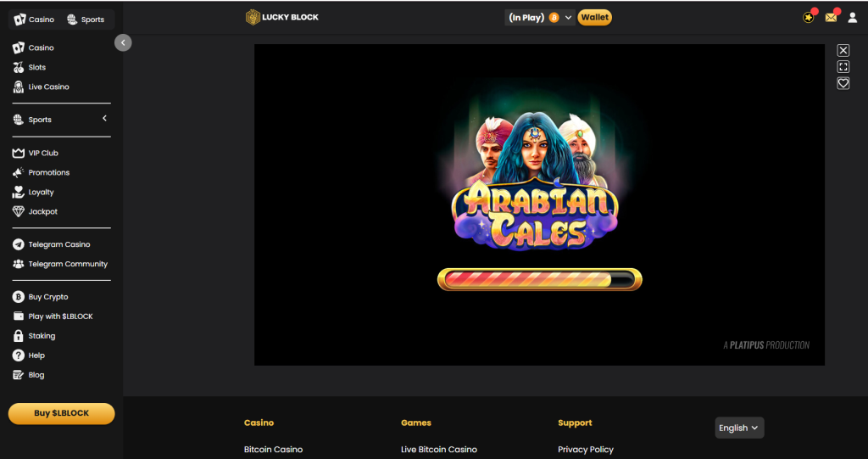Open the user profile icon
Viewport: 868px width, 459px height.
(853, 17)
